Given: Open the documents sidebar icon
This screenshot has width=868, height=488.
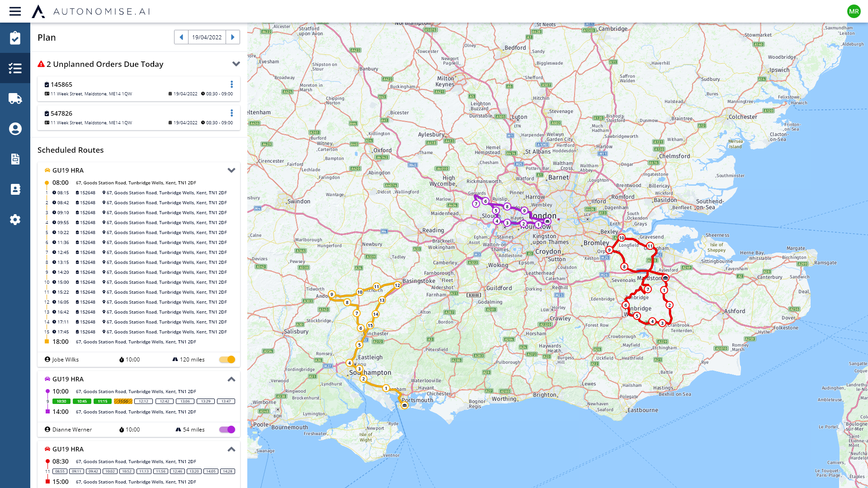Looking at the screenshot, I should click(x=15, y=159).
